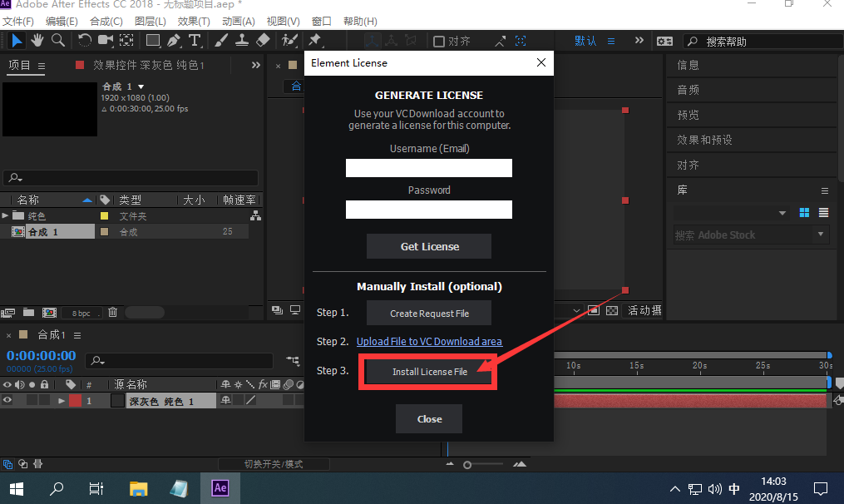Open the workspace sync settings icon
Image resolution: width=844 pixels, height=504 pixels.
tap(664, 41)
